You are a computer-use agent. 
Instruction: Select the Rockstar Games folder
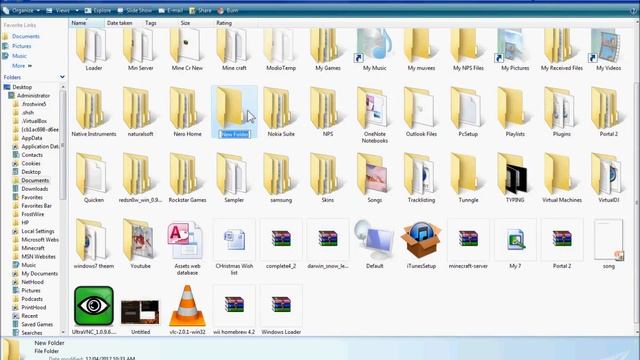point(187,178)
